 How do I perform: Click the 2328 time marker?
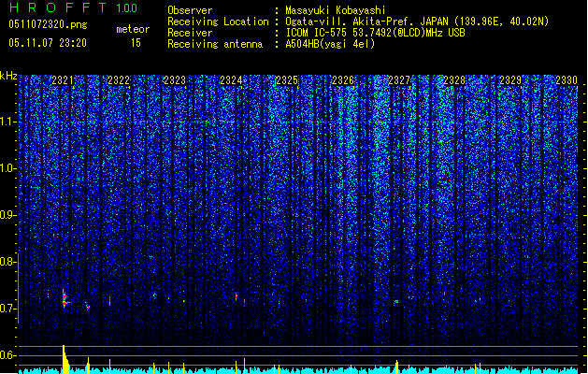(454, 80)
